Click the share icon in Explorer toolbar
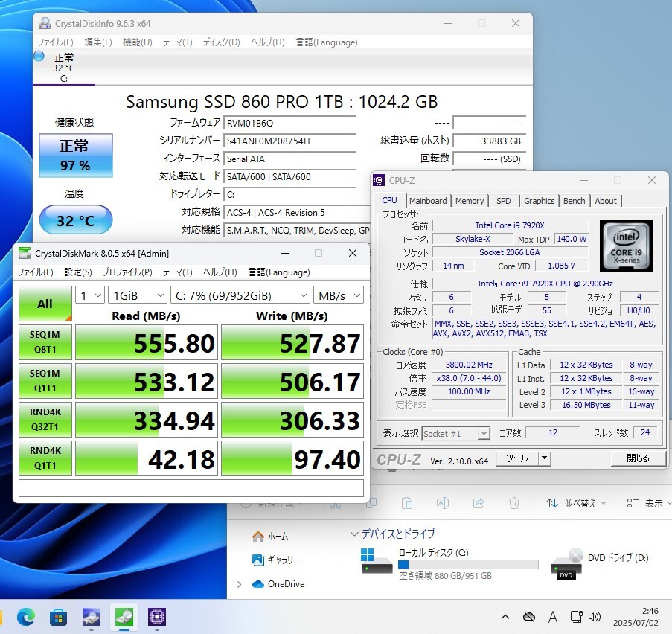 [479, 503]
